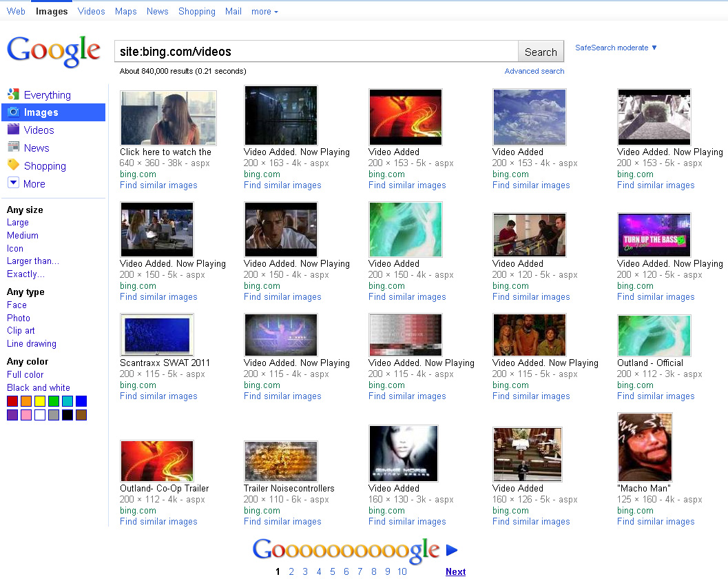
Task: Filter images by Face type
Action: [17, 305]
